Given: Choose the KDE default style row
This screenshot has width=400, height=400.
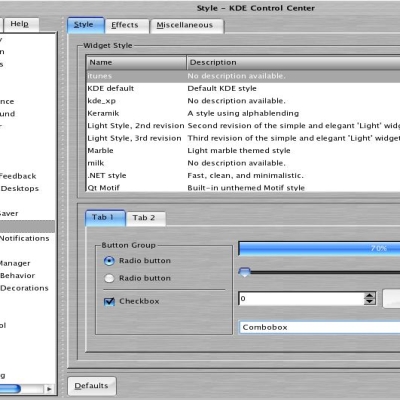Looking at the screenshot, I should coord(243,88).
